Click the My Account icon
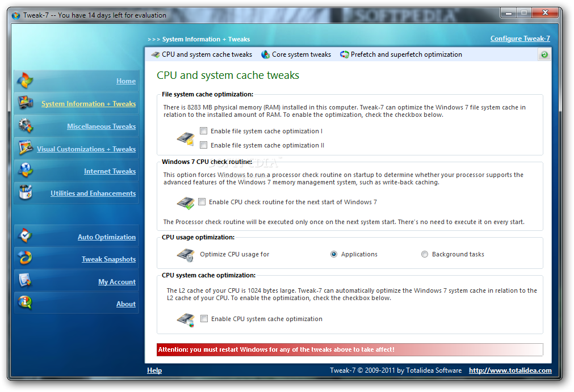Image resolution: width=574 pixels, height=392 pixels. [25, 281]
